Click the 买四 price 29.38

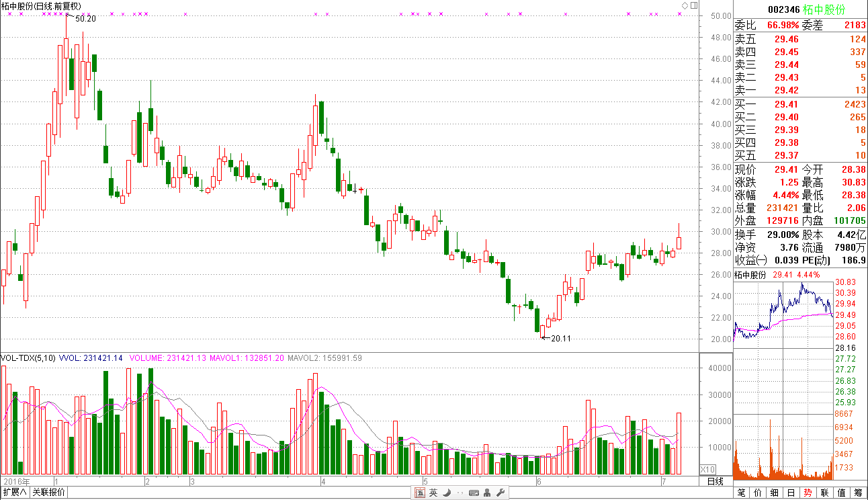(x=787, y=142)
